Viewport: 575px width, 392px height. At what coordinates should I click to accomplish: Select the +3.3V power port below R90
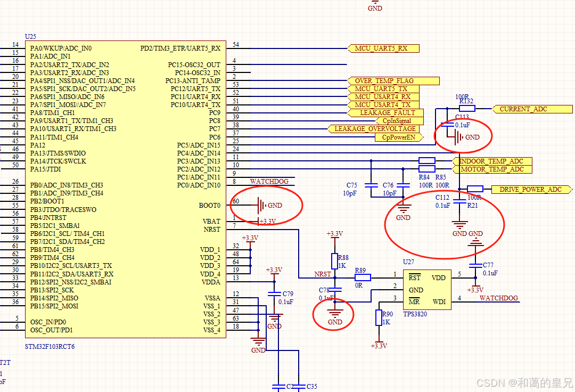[x=379, y=344]
